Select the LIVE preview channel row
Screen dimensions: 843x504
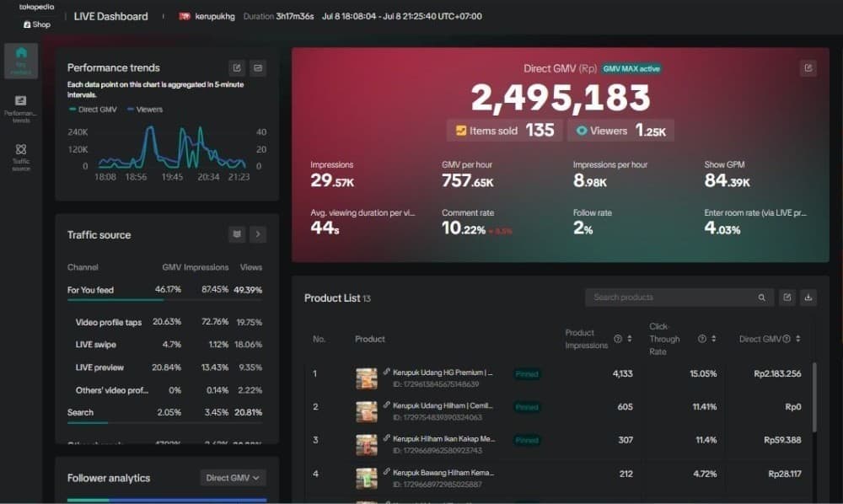[x=164, y=367]
